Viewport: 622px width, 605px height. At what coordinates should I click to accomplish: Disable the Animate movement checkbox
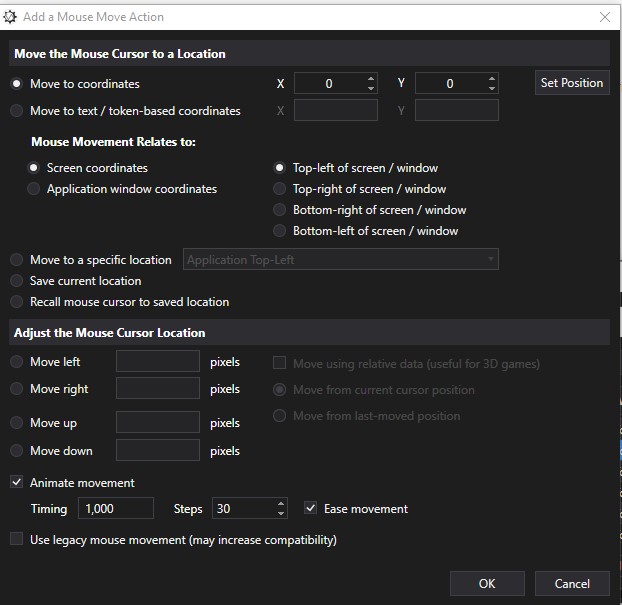17,483
